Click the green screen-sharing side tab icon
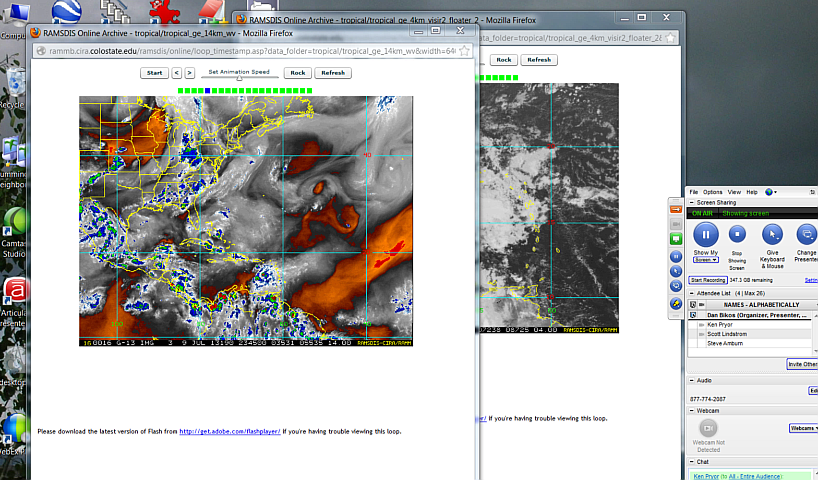This screenshot has height=480, width=818. point(676,240)
